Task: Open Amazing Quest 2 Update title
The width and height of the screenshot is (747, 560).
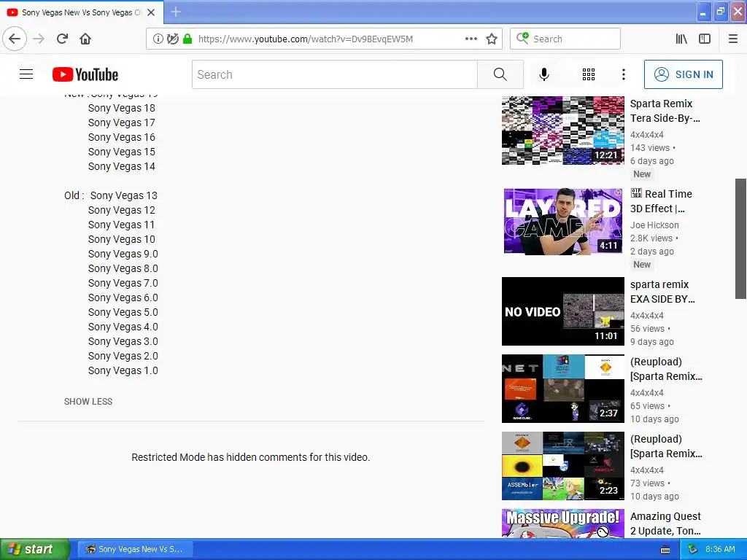Action: click(665, 524)
